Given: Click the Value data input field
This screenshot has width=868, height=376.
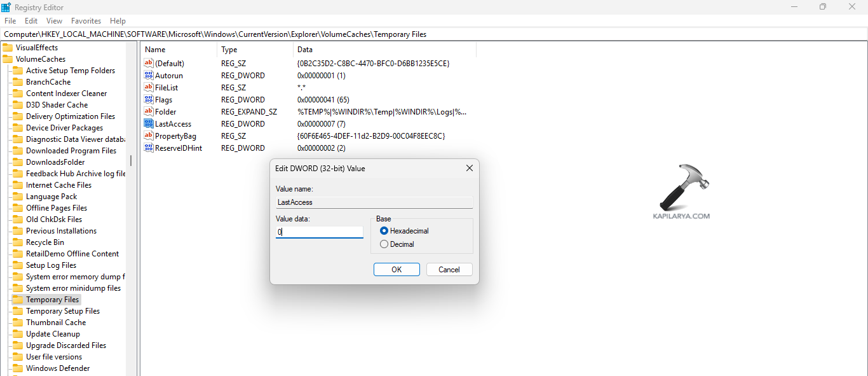Looking at the screenshot, I should coord(320,232).
